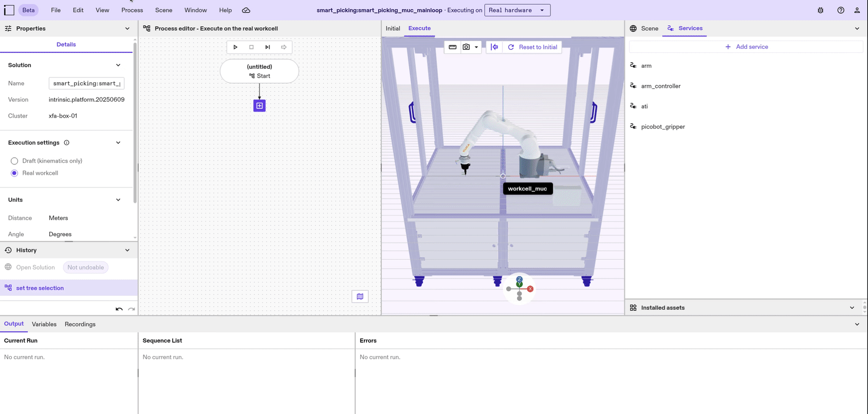Image resolution: width=868 pixels, height=414 pixels.
Task: Collapse the Units section chevron
Action: [x=118, y=200]
